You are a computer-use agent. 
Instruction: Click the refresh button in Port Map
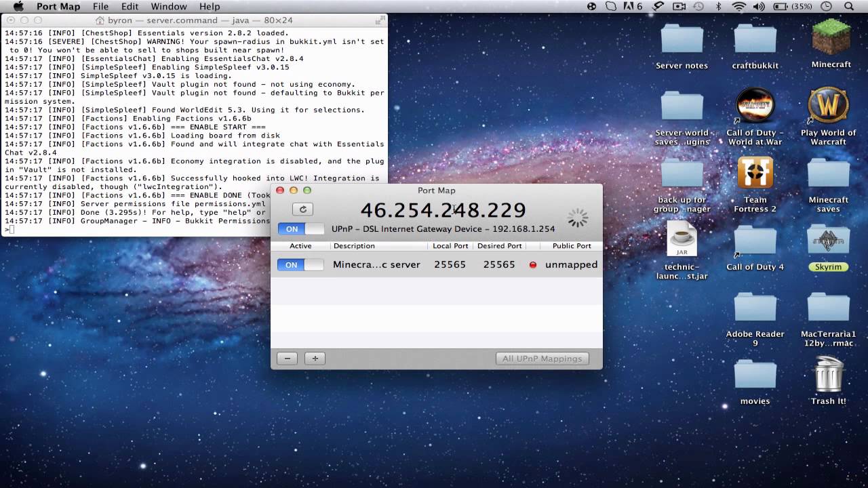click(302, 209)
